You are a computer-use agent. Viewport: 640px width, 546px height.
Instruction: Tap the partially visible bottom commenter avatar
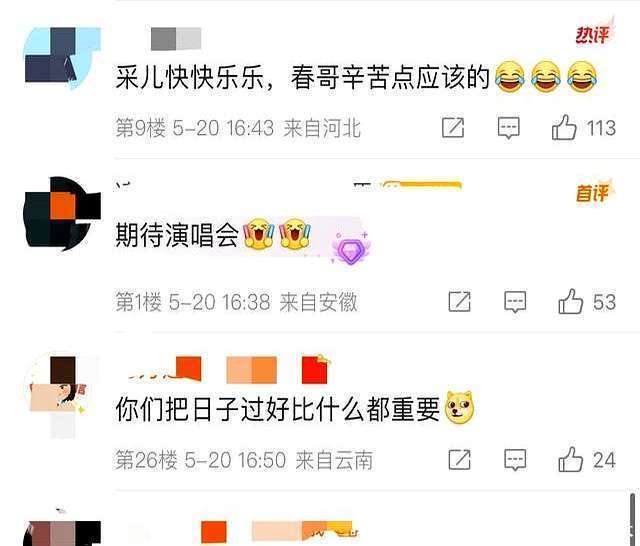pos(62,528)
